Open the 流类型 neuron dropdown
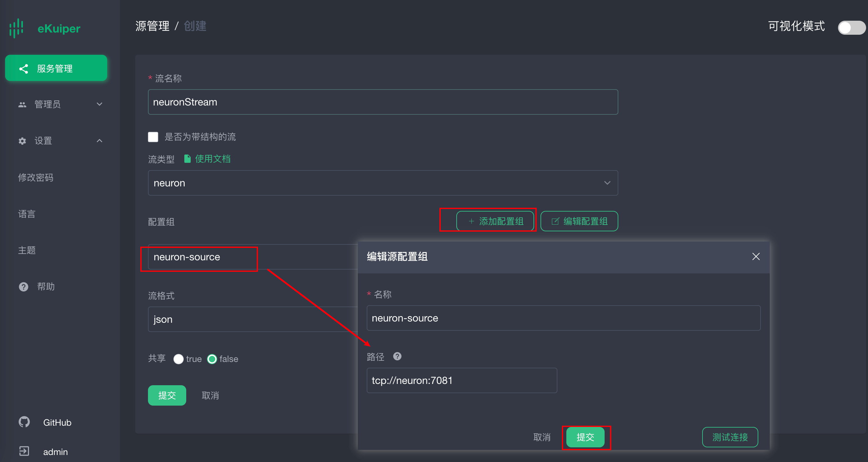 [382, 183]
